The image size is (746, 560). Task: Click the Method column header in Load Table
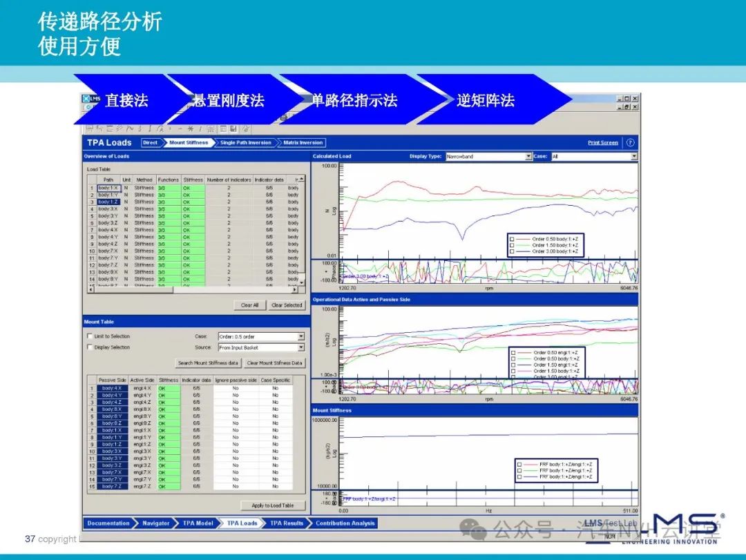coord(144,180)
